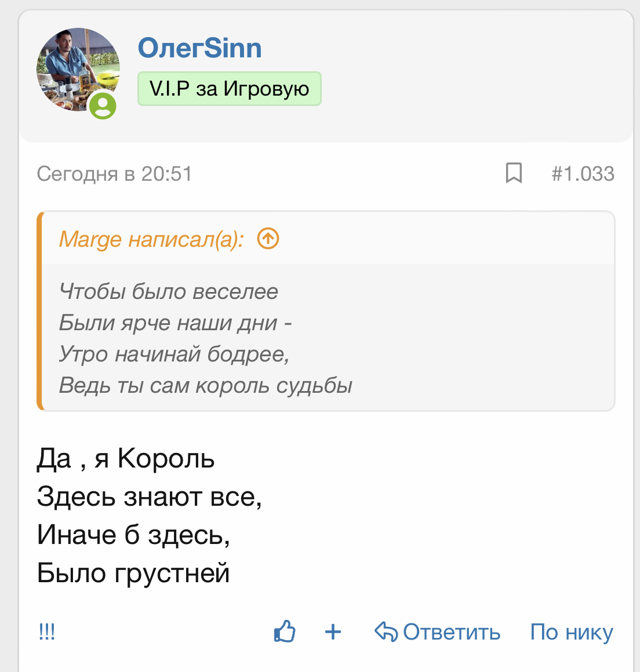
Task: Click the green online status badge
Action: coord(103,105)
